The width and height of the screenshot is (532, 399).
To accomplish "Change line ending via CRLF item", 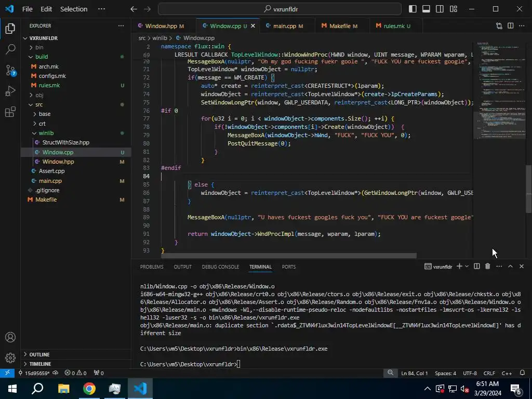I will point(489,373).
